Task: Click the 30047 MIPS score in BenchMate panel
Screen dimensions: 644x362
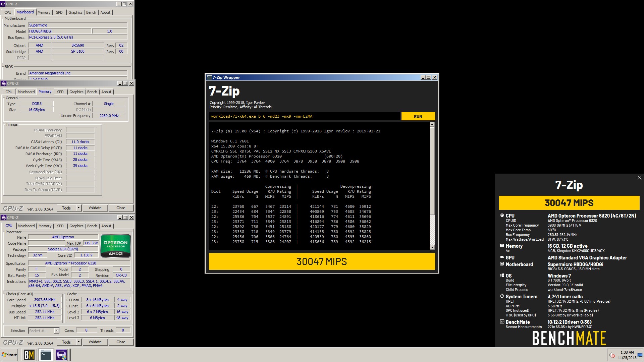Action: pos(569,203)
